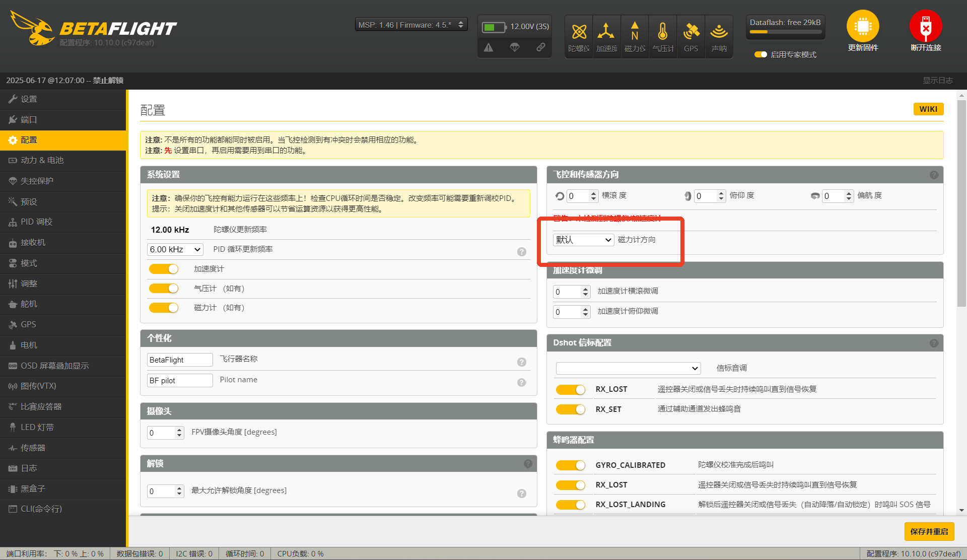This screenshot has width=967, height=560.
Task: Toggle GYRO_CALIBRATED beeper switch
Action: (x=571, y=465)
